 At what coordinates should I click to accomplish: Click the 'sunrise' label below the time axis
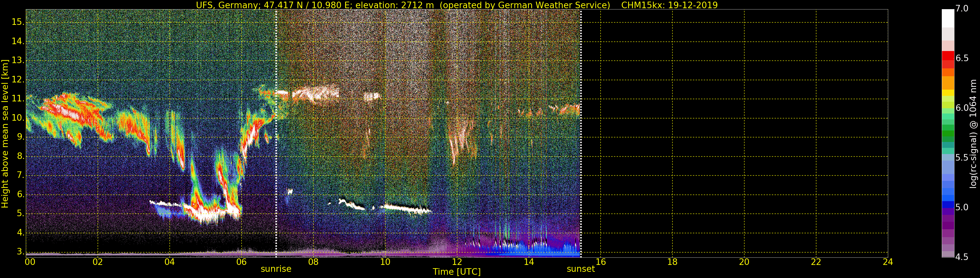[x=276, y=269]
